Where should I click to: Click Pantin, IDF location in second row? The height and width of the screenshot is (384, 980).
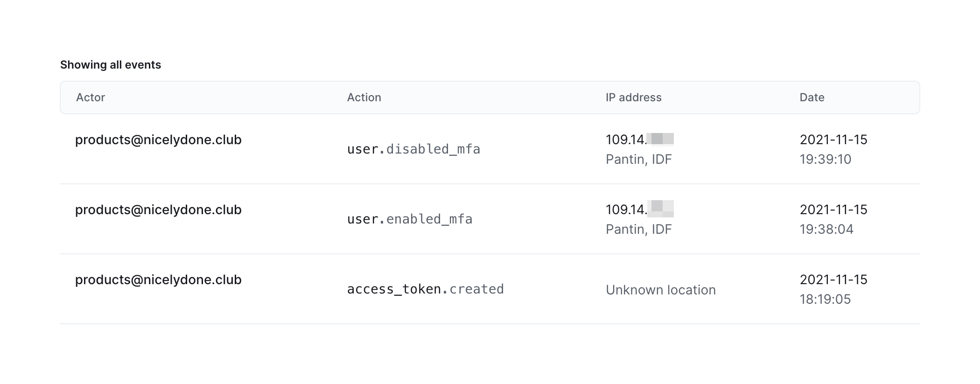pos(638,229)
